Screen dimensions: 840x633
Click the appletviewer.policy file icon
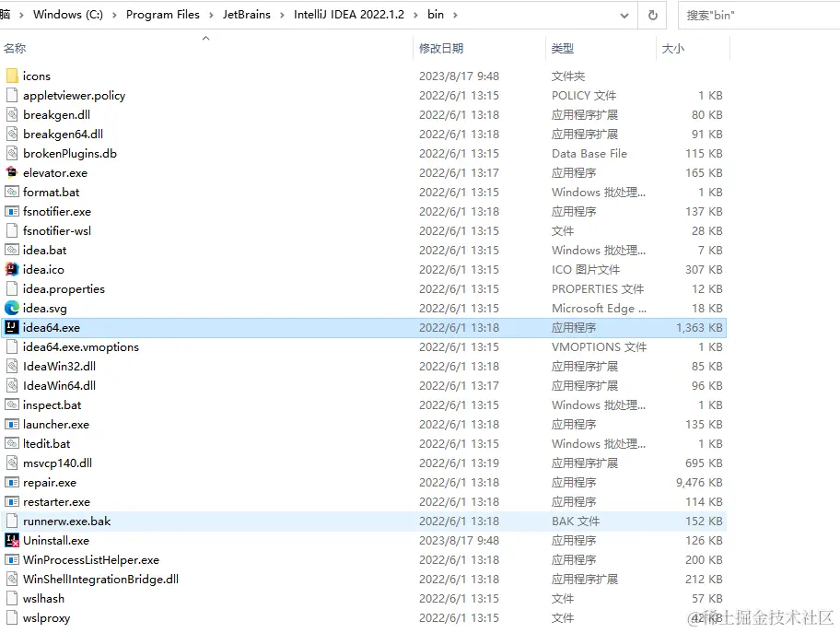12,95
